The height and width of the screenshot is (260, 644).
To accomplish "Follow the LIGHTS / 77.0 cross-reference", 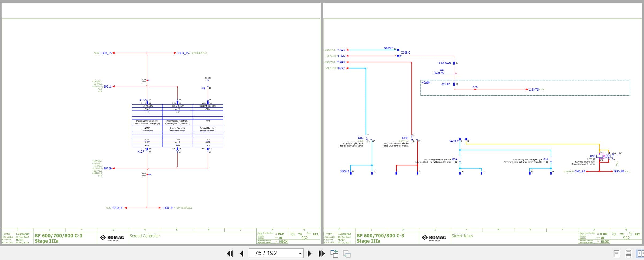I will click(534, 89).
